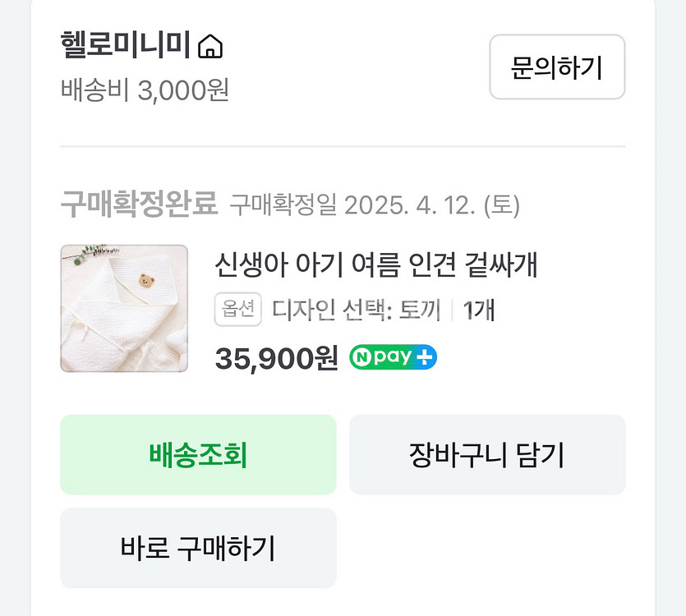This screenshot has height=616, width=686.
Task: Click the home icon beside 헬로미니미
Action: [210, 47]
